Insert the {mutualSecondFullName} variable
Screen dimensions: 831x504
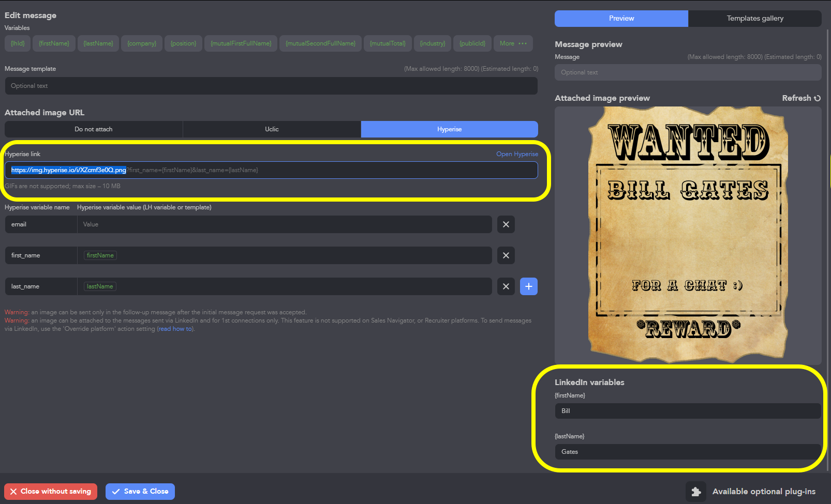tap(320, 43)
